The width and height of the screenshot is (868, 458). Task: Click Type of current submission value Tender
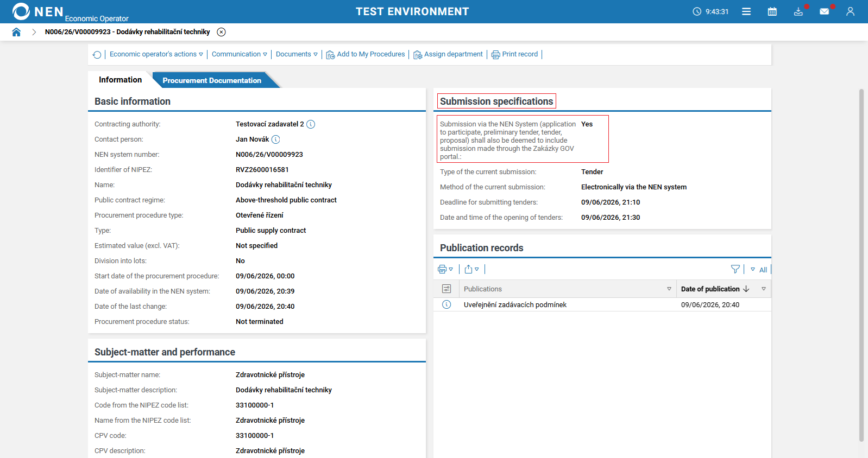coord(592,172)
